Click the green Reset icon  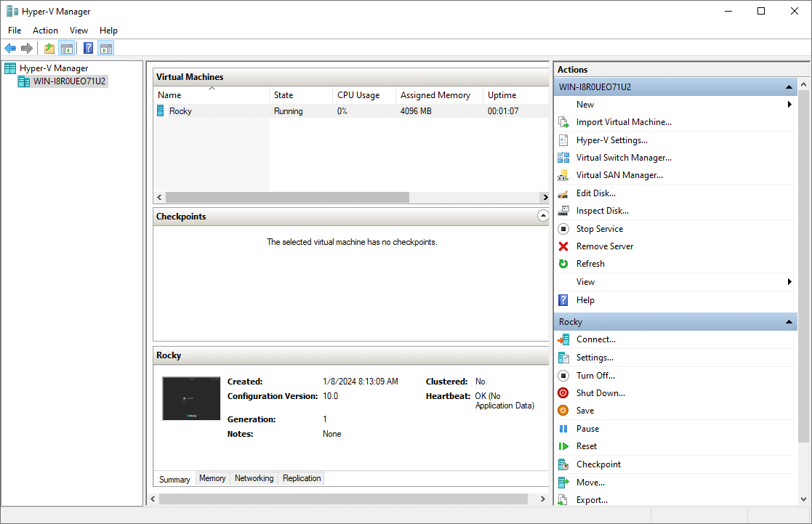[563, 446]
